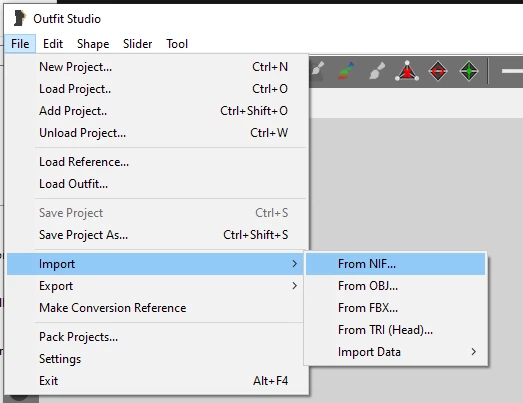Expand the Import submenu entry
The image size is (523, 403).
point(155,264)
